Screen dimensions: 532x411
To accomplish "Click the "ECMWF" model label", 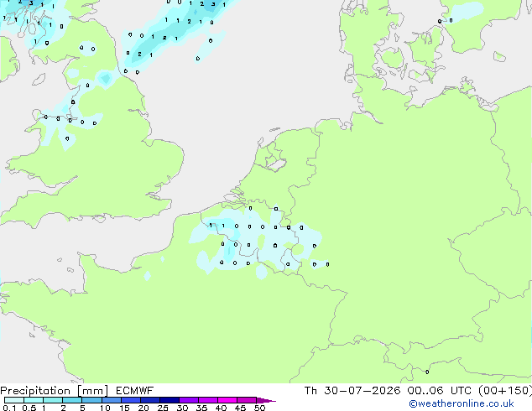I will 135,391.
